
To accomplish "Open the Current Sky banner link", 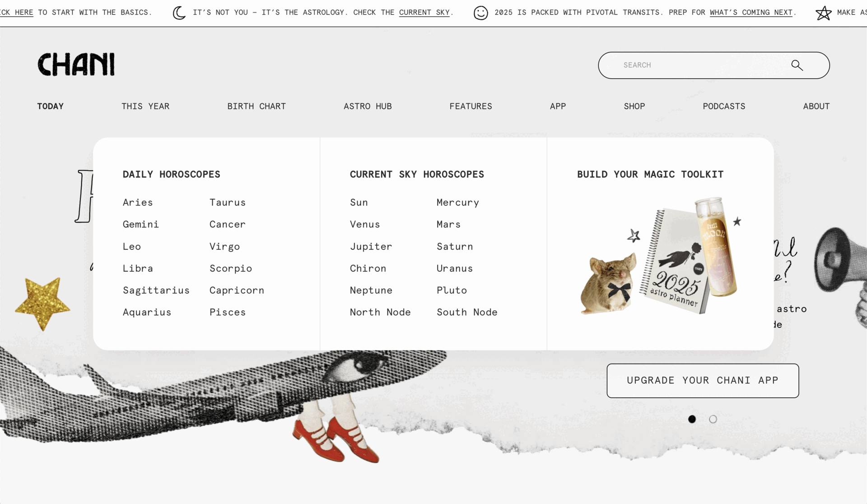I will pyautogui.click(x=424, y=13).
